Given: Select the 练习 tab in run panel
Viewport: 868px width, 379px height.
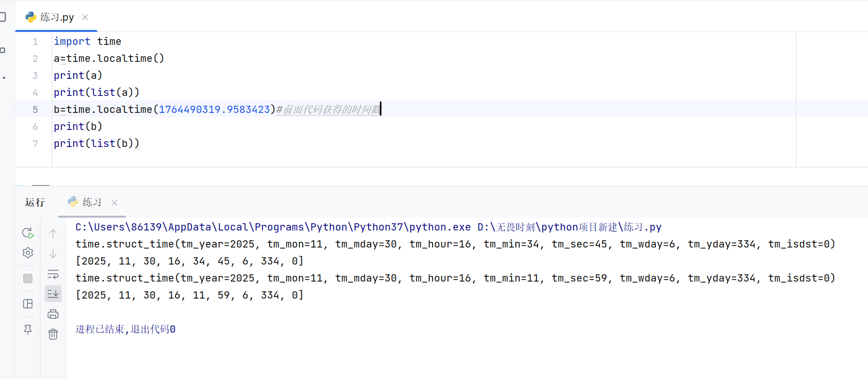Looking at the screenshot, I should 92,202.
